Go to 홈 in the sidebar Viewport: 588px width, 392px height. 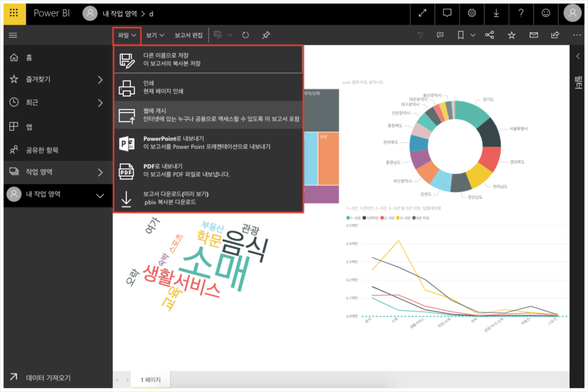[58, 58]
